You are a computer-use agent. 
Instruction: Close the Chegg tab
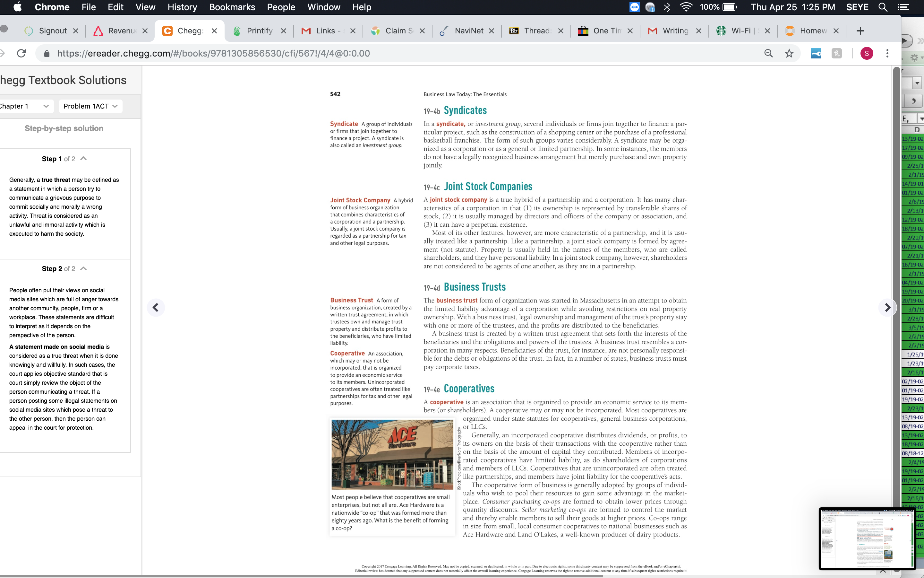tap(215, 31)
